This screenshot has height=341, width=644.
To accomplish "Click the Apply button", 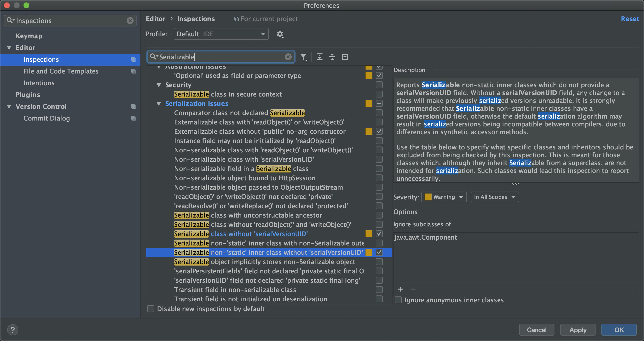I will point(577,330).
